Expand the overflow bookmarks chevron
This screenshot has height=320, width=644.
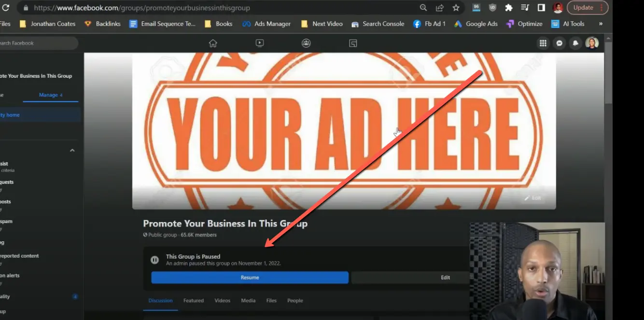point(601,23)
